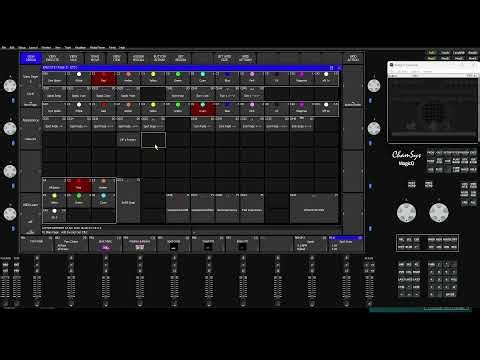Screen dimensions: 480x360
Task: Open the Tools menu
Action: [68, 48]
